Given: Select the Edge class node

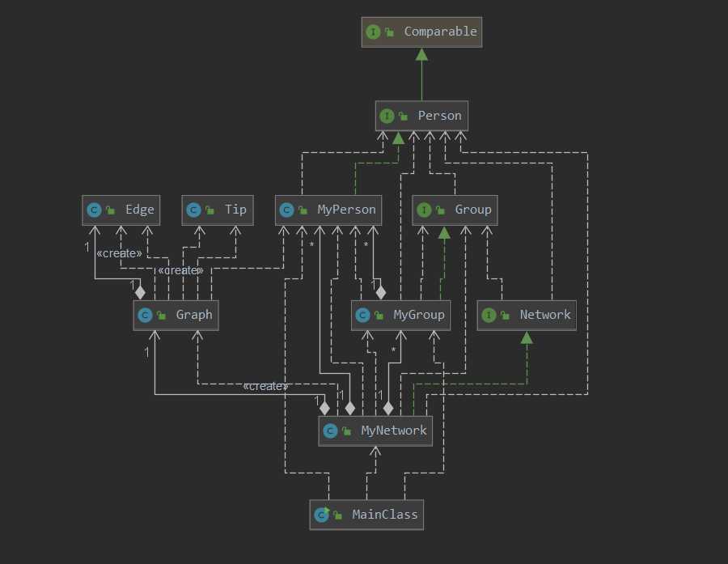Looking at the screenshot, I should pyautogui.click(x=121, y=210).
